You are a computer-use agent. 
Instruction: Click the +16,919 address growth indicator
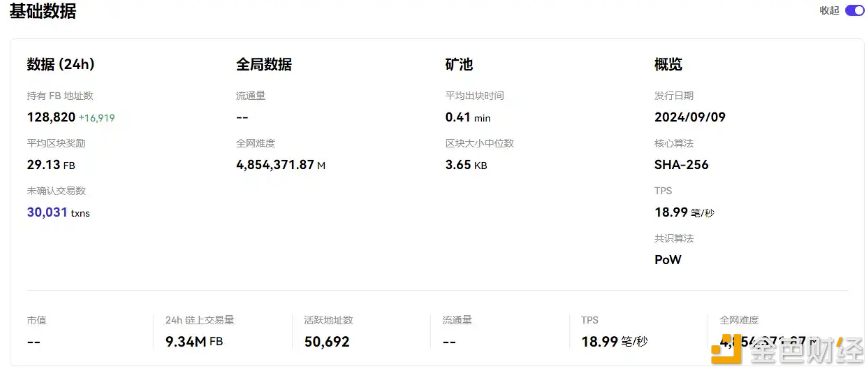97,118
